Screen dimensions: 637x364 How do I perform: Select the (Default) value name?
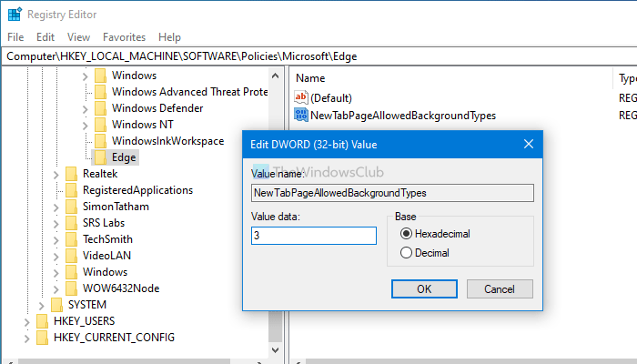(331, 98)
